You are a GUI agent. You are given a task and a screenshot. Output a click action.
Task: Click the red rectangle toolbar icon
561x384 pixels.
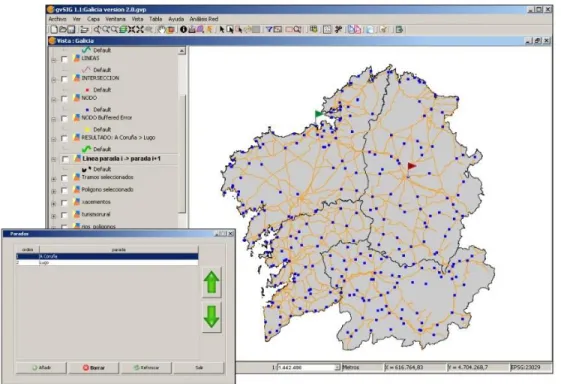tap(289, 29)
